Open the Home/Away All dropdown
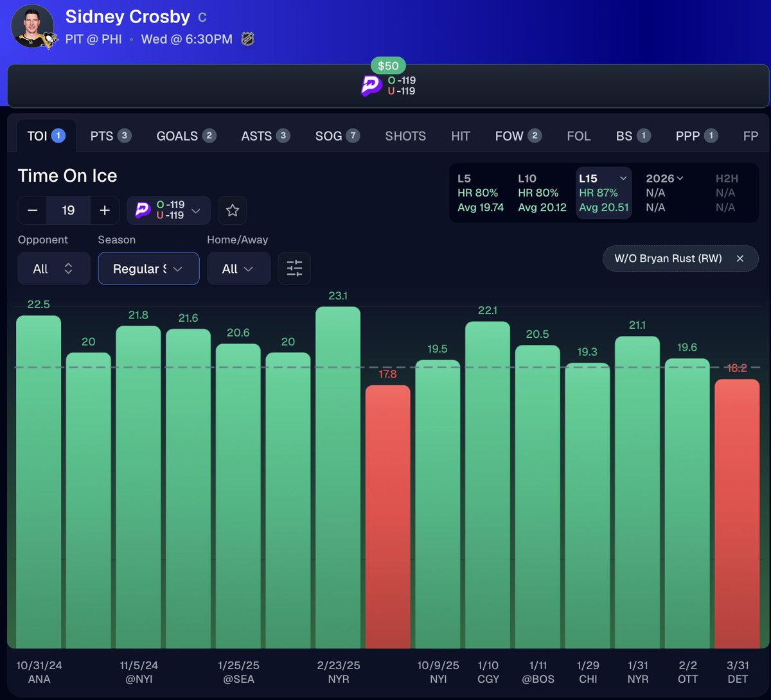The height and width of the screenshot is (700, 771). (x=238, y=268)
